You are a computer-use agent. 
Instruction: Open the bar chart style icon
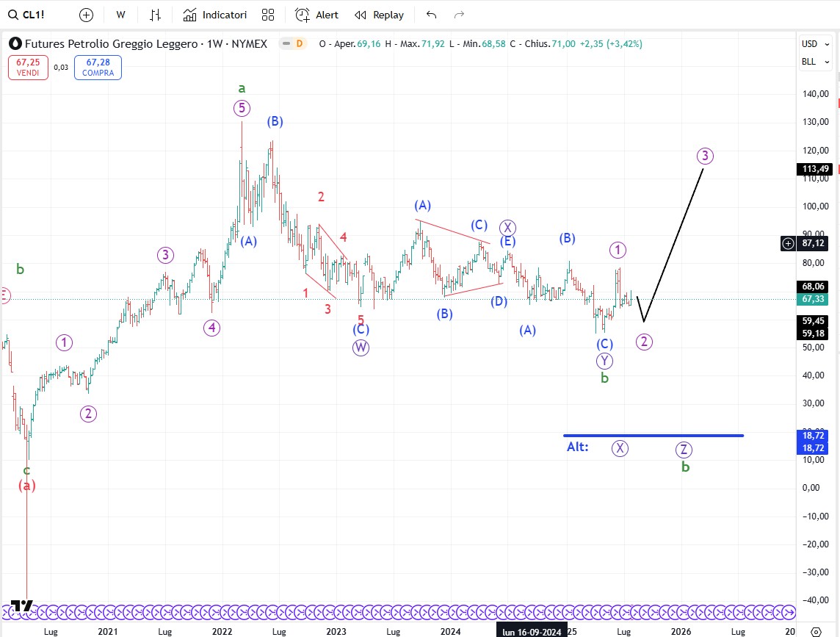point(155,15)
